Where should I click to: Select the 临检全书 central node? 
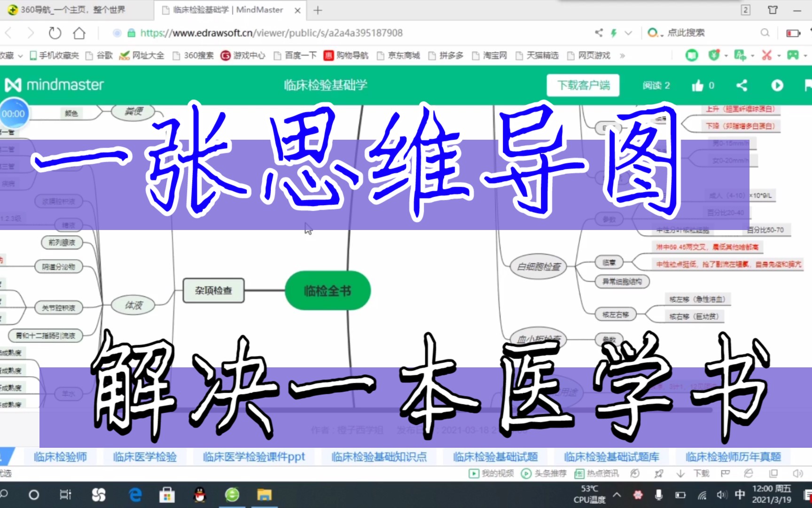pyautogui.click(x=328, y=291)
